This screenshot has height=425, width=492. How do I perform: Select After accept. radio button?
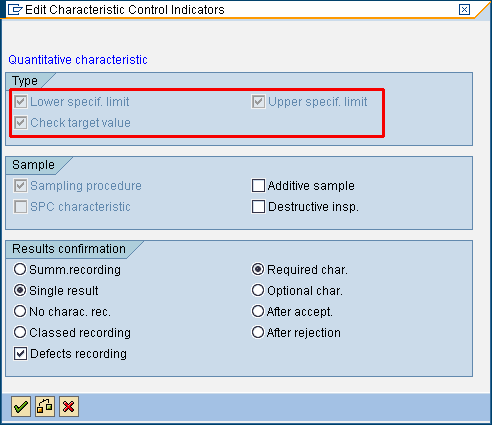point(258,311)
